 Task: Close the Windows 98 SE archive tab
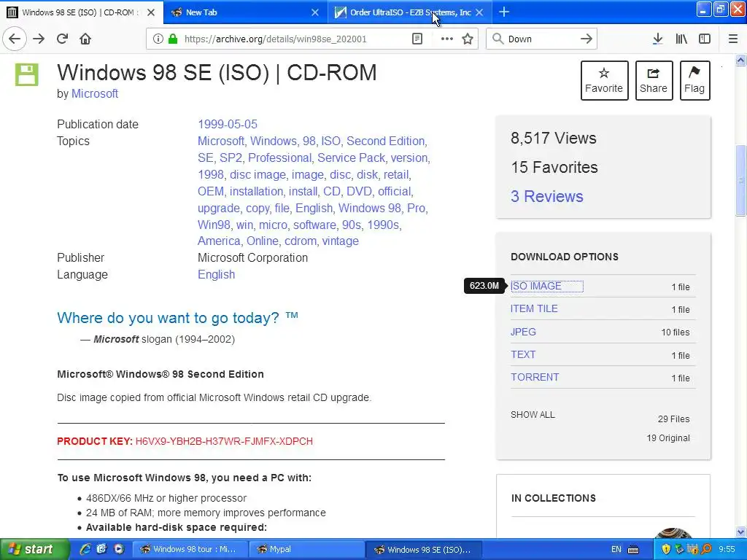click(151, 12)
